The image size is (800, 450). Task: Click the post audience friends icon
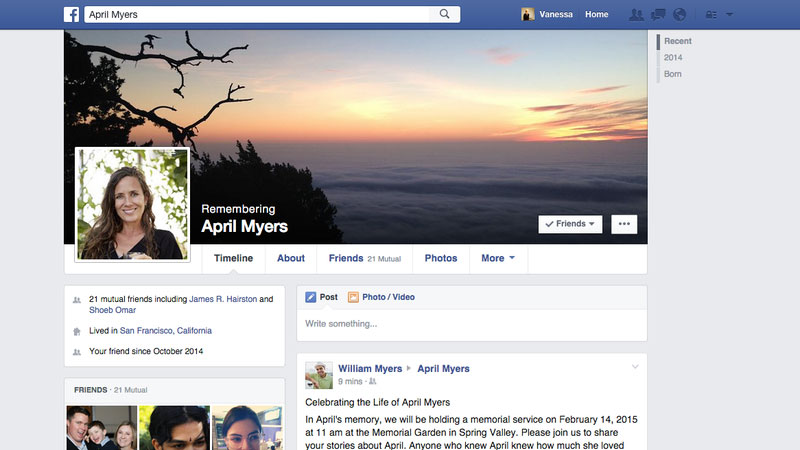click(372, 382)
